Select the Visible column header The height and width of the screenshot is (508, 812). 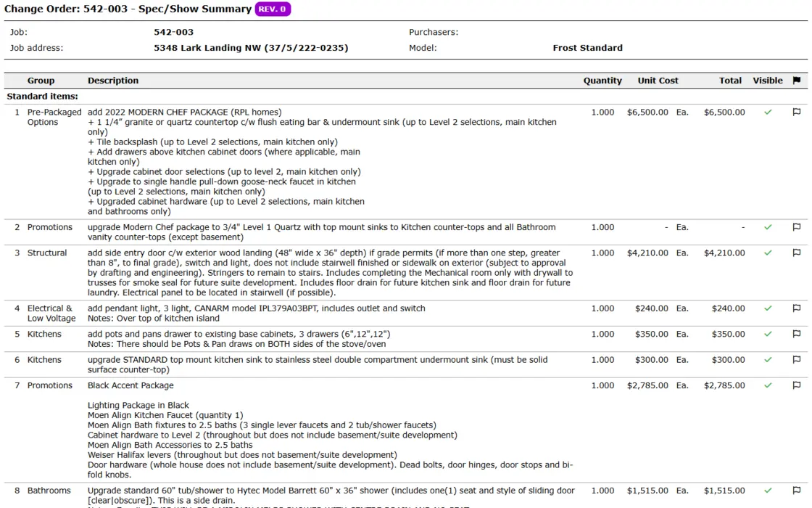tap(768, 81)
